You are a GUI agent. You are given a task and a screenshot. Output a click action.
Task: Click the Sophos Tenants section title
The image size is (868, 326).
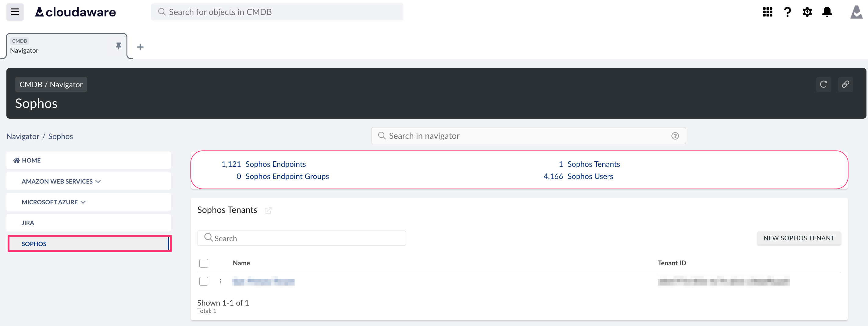coord(227,210)
